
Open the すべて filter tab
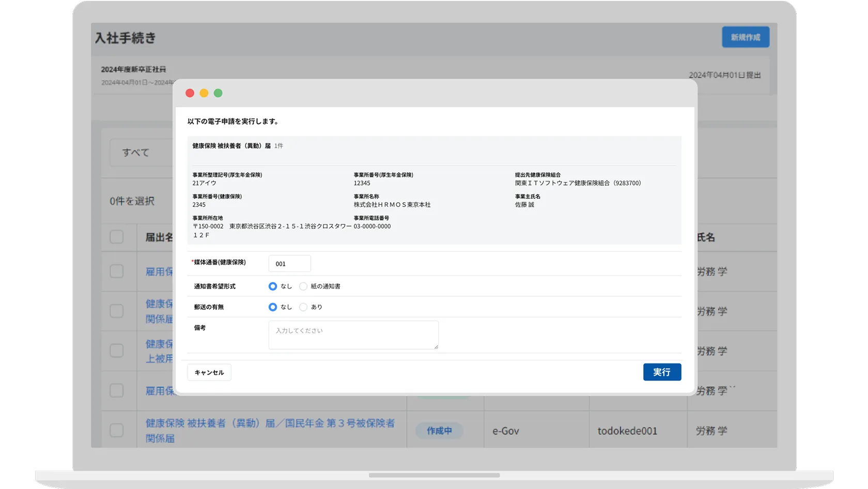click(136, 152)
